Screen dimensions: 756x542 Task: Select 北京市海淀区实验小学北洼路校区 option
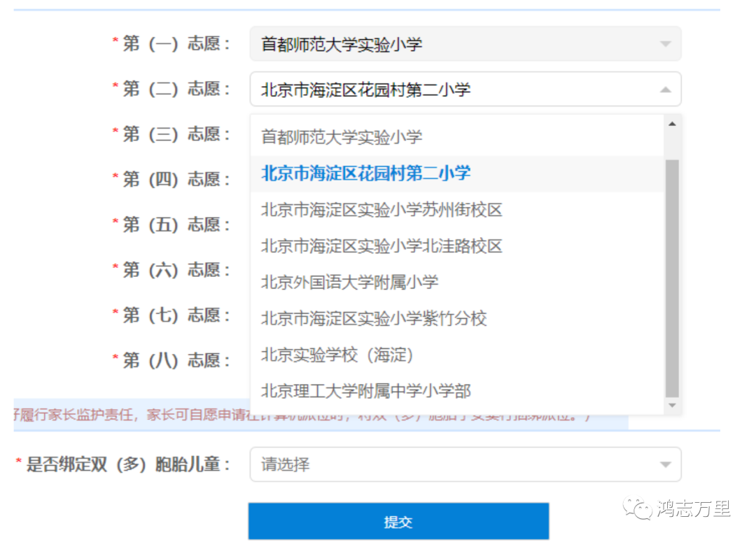click(457, 246)
